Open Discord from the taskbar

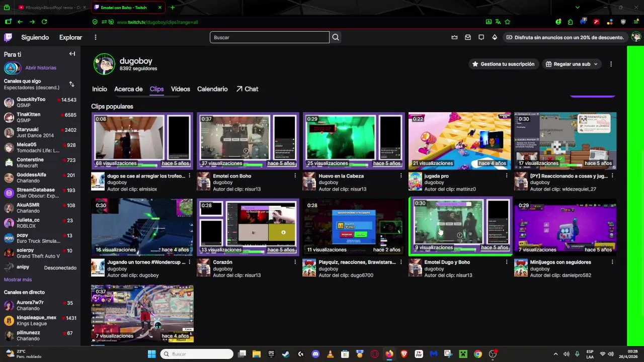315,354
